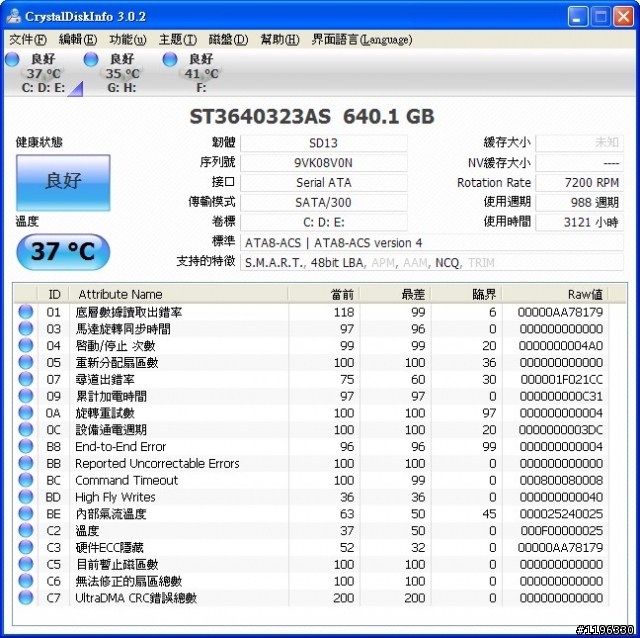Click the 3121 小時 power-on hours field
This screenshot has width=640, height=638.
pyautogui.click(x=580, y=222)
